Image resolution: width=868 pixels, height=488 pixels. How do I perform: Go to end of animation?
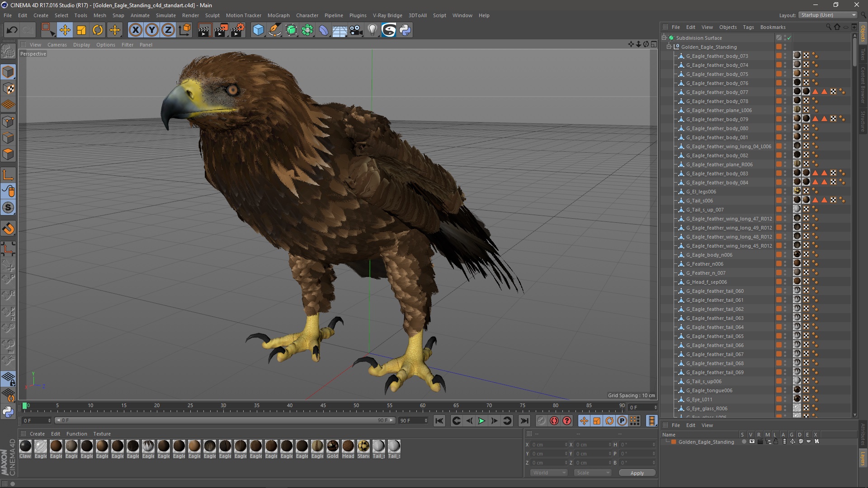tap(524, 421)
